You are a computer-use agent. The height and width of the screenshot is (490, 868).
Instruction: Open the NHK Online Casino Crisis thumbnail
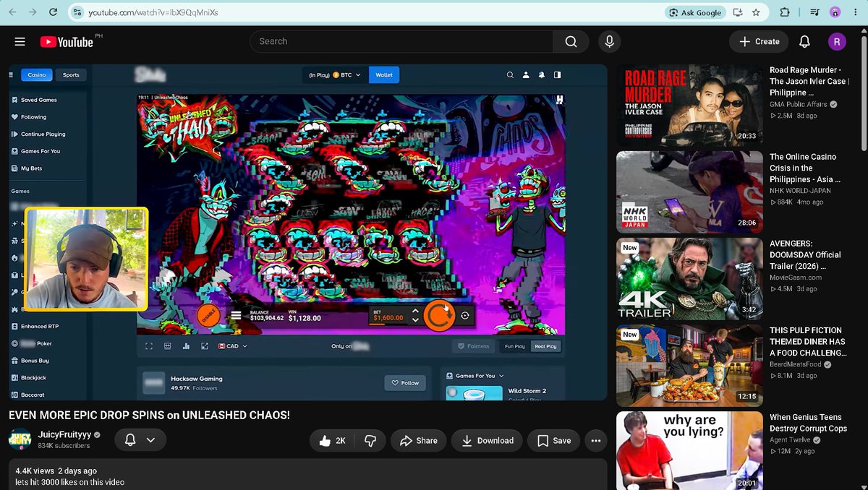689,192
